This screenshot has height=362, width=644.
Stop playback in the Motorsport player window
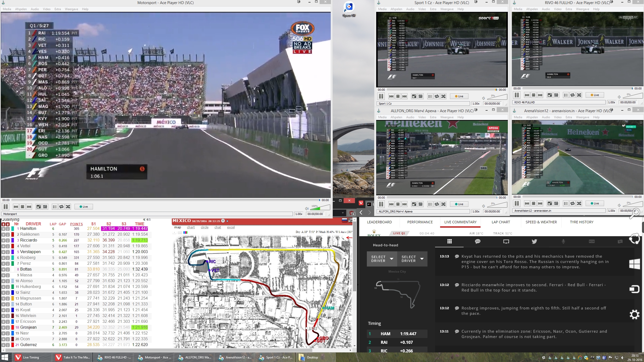22,207
